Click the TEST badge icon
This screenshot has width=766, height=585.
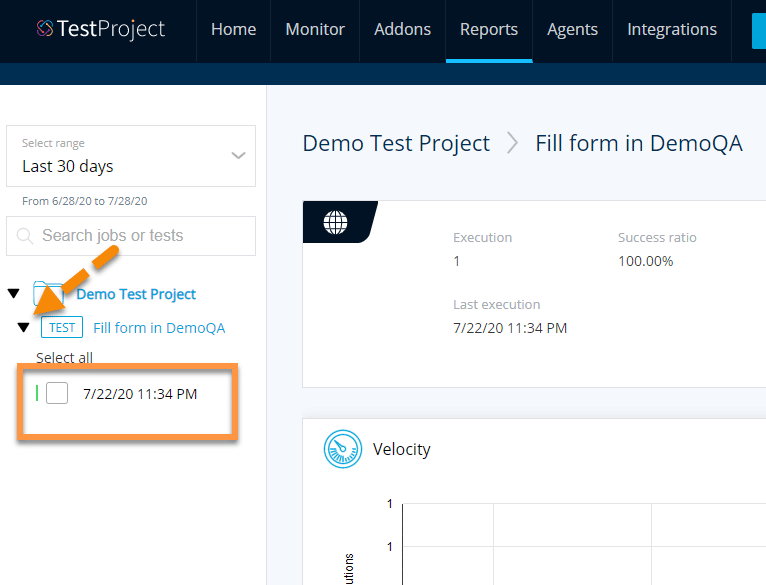[62, 327]
